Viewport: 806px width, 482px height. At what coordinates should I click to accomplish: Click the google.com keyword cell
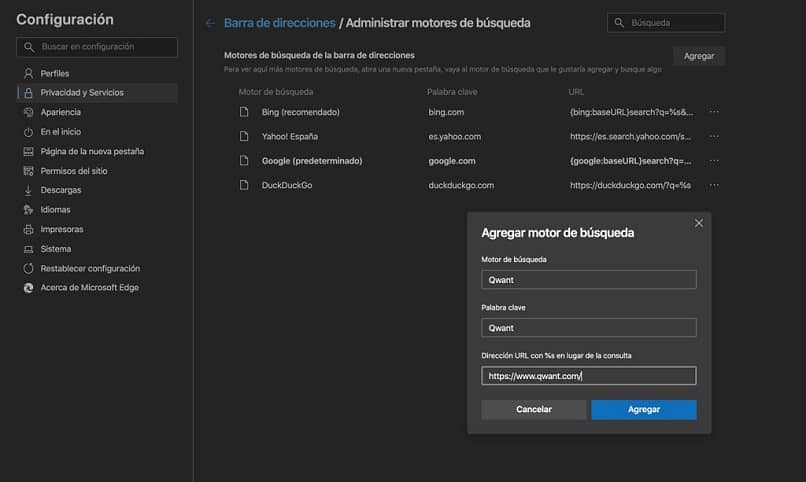pos(452,161)
